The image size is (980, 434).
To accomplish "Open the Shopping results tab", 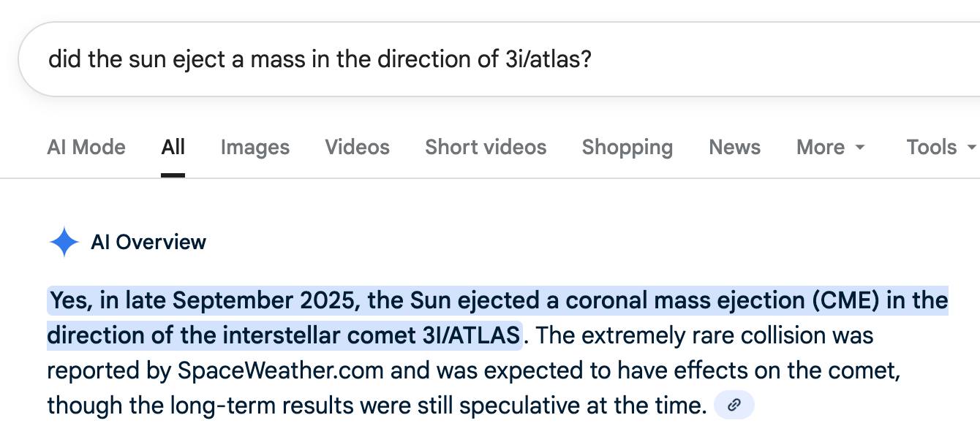I will pyautogui.click(x=627, y=147).
